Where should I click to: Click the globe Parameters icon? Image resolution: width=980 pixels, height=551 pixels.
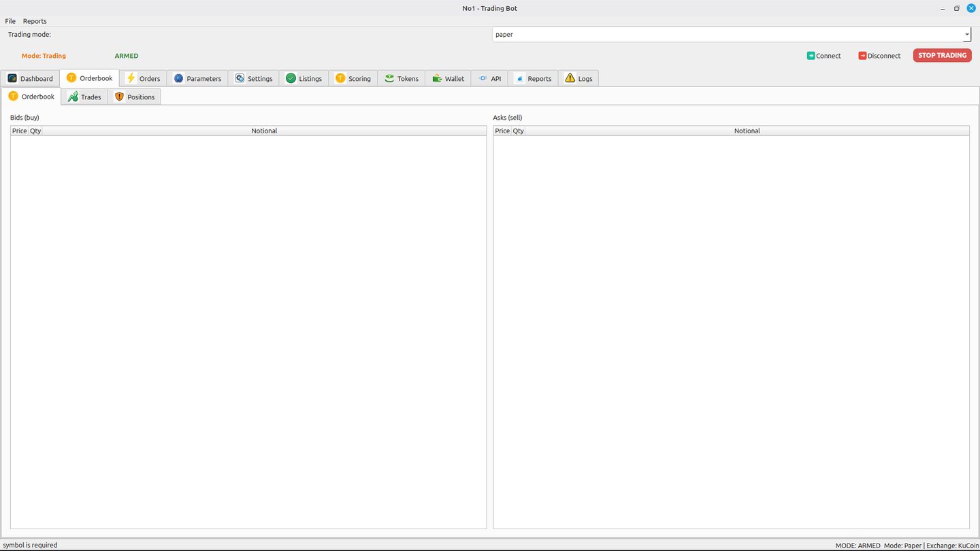[x=179, y=78]
